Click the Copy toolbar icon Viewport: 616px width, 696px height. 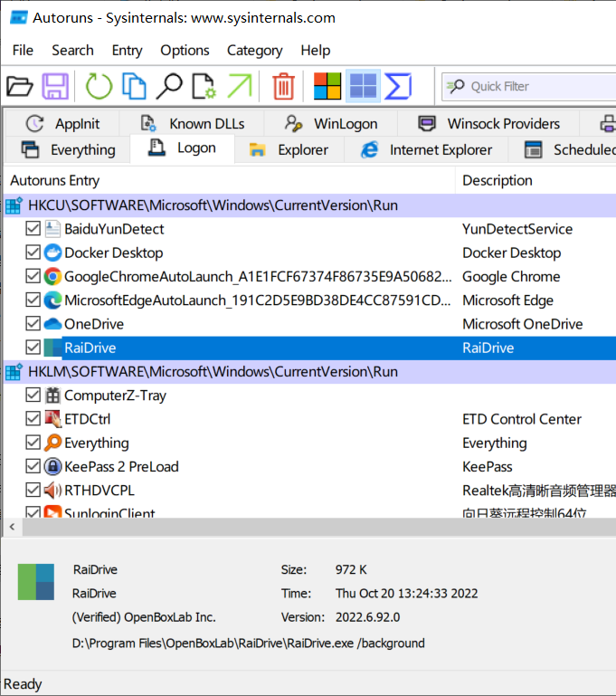pos(134,86)
